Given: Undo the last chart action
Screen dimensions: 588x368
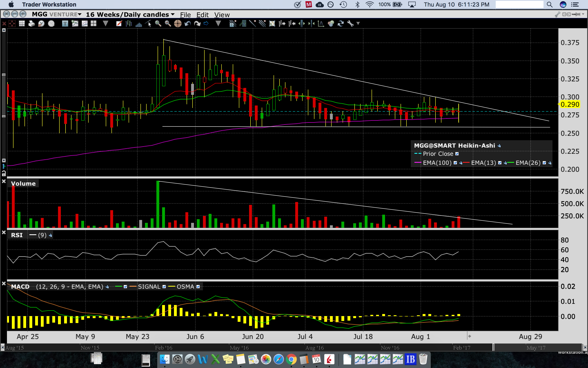Looking at the screenshot, I should click(x=188, y=24).
